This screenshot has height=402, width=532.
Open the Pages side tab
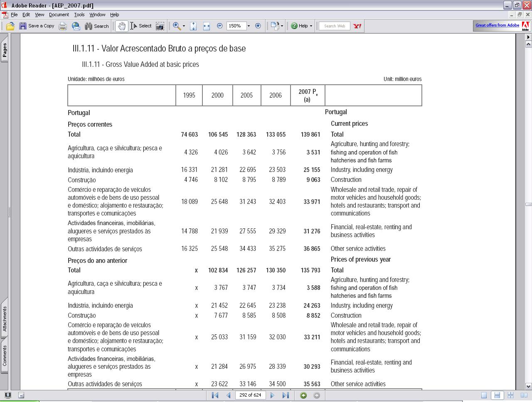[x=4, y=50]
